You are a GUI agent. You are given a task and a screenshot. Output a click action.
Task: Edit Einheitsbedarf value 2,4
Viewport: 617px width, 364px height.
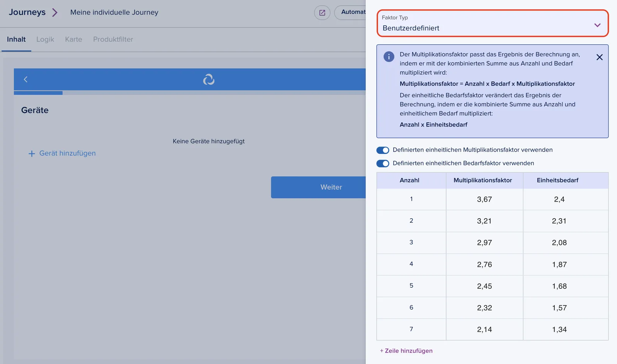click(x=559, y=199)
